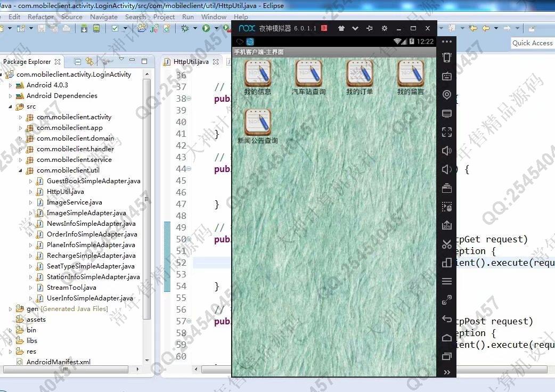
Task: Click the Nox install APK icon
Action: tap(447, 225)
